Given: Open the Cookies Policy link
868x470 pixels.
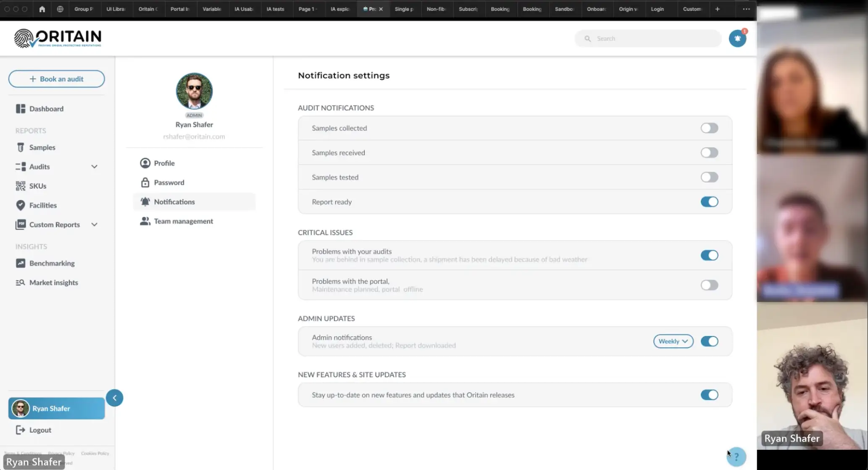Looking at the screenshot, I should [x=95, y=453].
